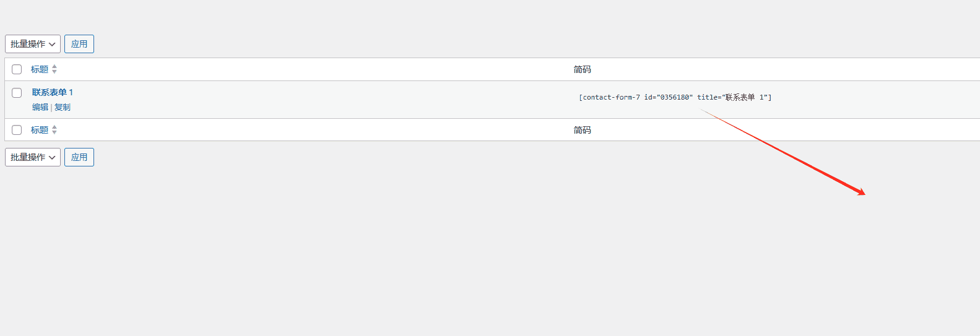Open the top 批量操作 dropdown
Viewport: 980px width, 336px height.
point(33,44)
